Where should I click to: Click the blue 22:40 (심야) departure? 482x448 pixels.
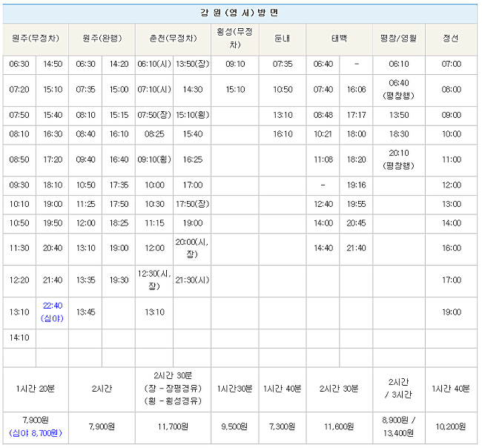[52, 312]
